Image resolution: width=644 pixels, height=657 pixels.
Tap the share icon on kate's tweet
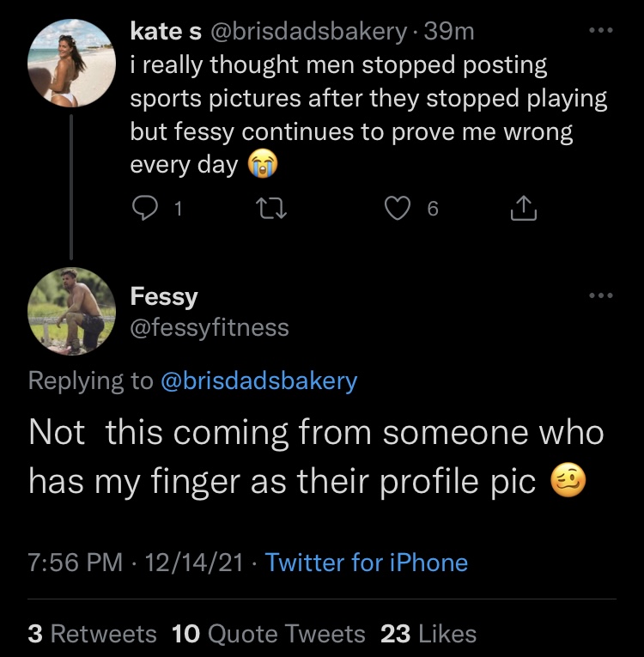523,208
